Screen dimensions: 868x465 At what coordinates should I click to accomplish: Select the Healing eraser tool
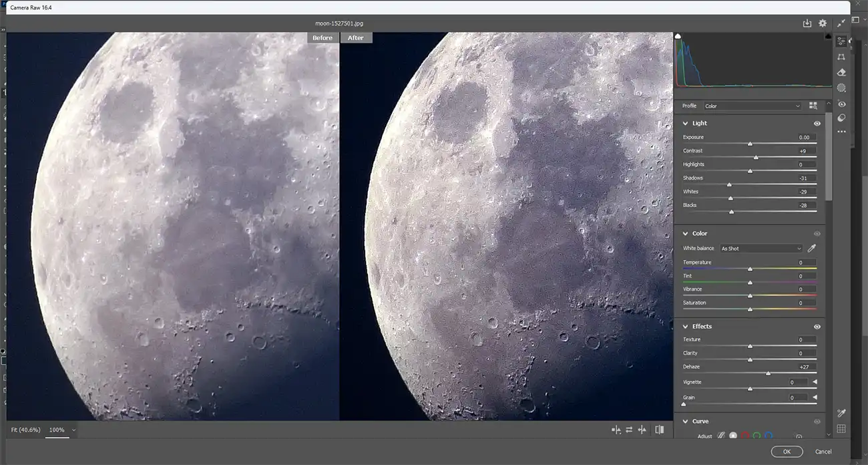click(x=841, y=72)
